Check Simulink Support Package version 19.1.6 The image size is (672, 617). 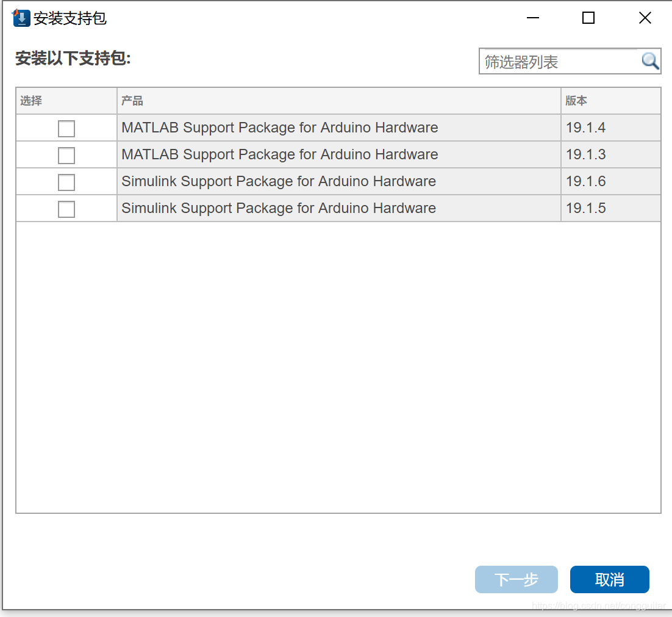tap(66, 182)
